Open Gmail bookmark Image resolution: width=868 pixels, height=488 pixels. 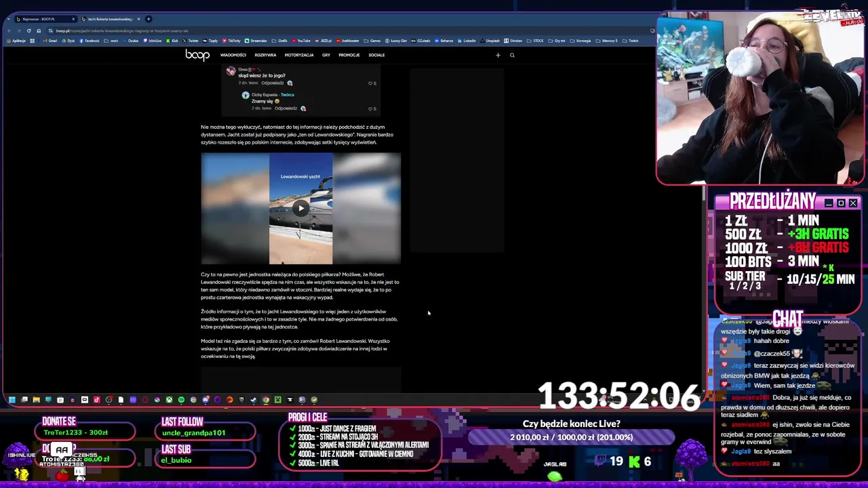coord(50,41)
